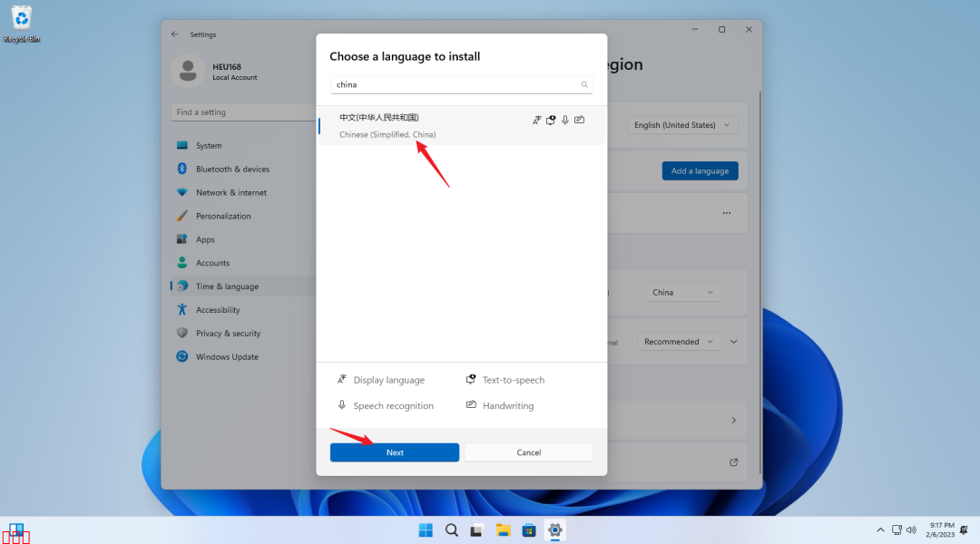Expand the regional format chevron
The height and width of the screenshot is (544, 980).
pos(734,342)
